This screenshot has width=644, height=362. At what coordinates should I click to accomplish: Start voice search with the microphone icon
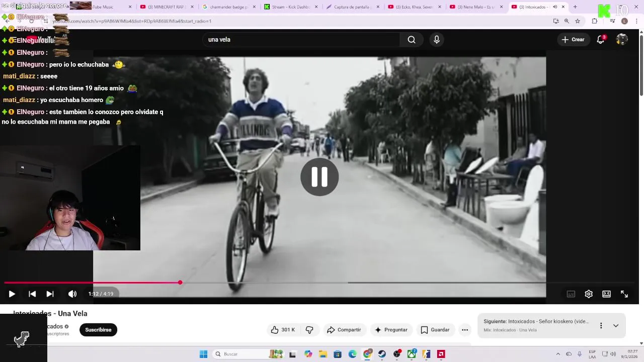(437, 40)
